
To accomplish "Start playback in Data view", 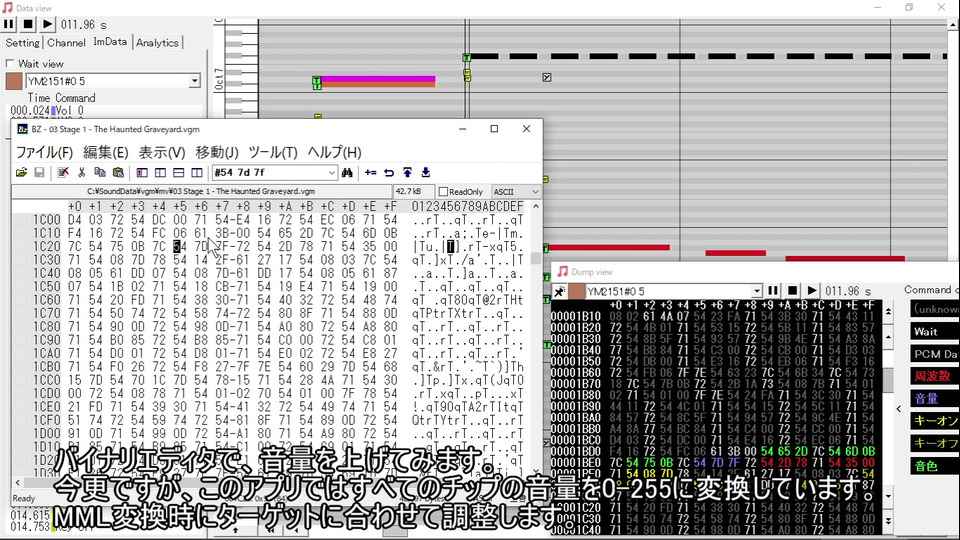I will pos(47,24).
